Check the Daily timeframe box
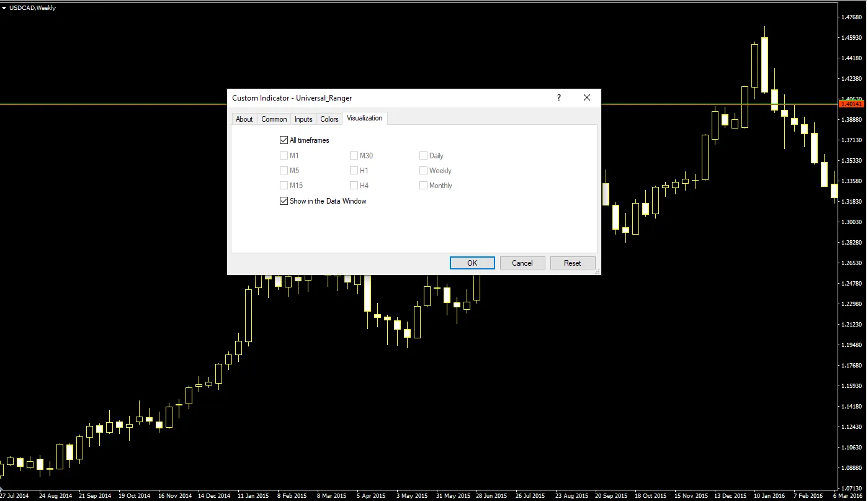The height and width of the screenshot is (501, 868). [424, 156]
